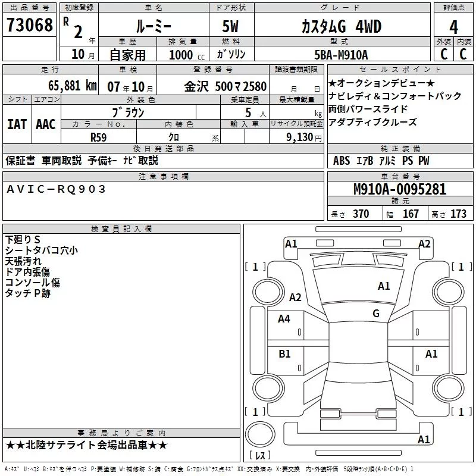The image size is (476, 476).
Task: Click the seating capacity value 5人
Action: pos(256,113)
